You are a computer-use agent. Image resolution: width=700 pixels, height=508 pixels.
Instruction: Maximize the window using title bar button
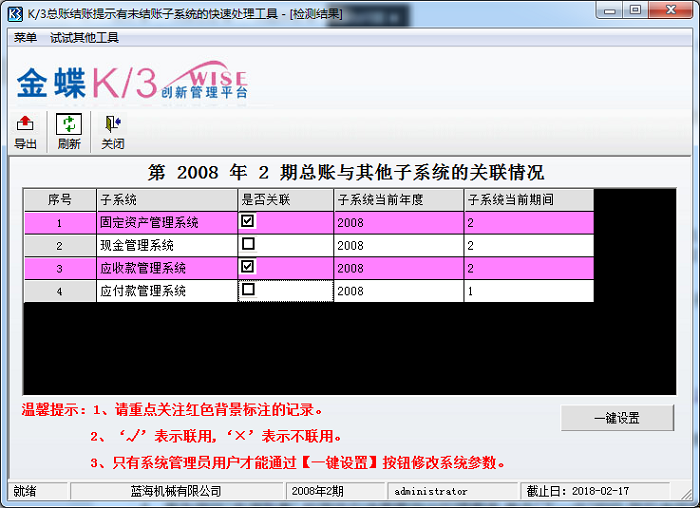point(635,11)
